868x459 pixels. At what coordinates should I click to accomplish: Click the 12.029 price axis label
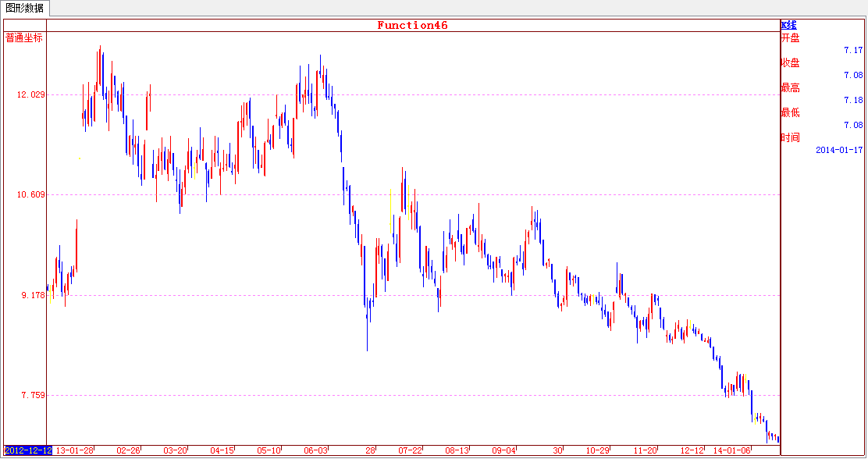pos(31,94)
